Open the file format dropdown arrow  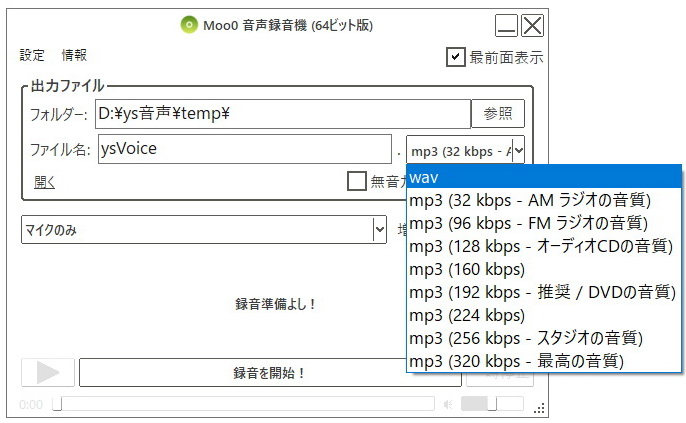518,151
